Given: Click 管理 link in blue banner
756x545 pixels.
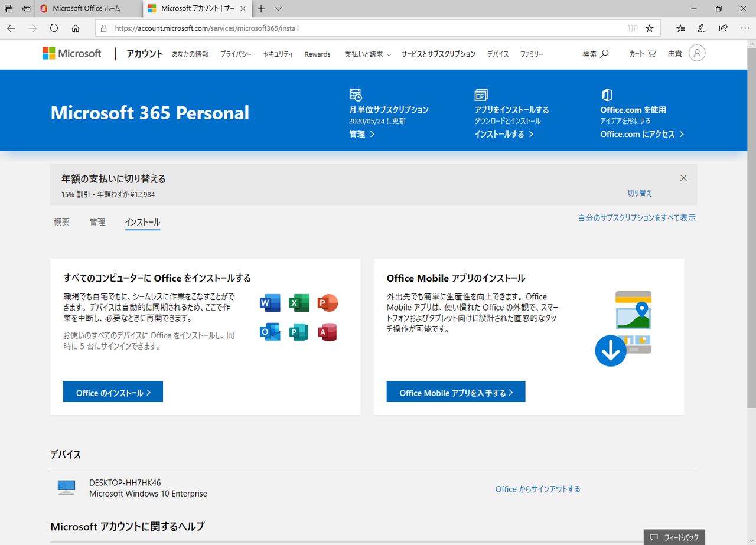Looking at the screenshot, I should click(361, 135).
